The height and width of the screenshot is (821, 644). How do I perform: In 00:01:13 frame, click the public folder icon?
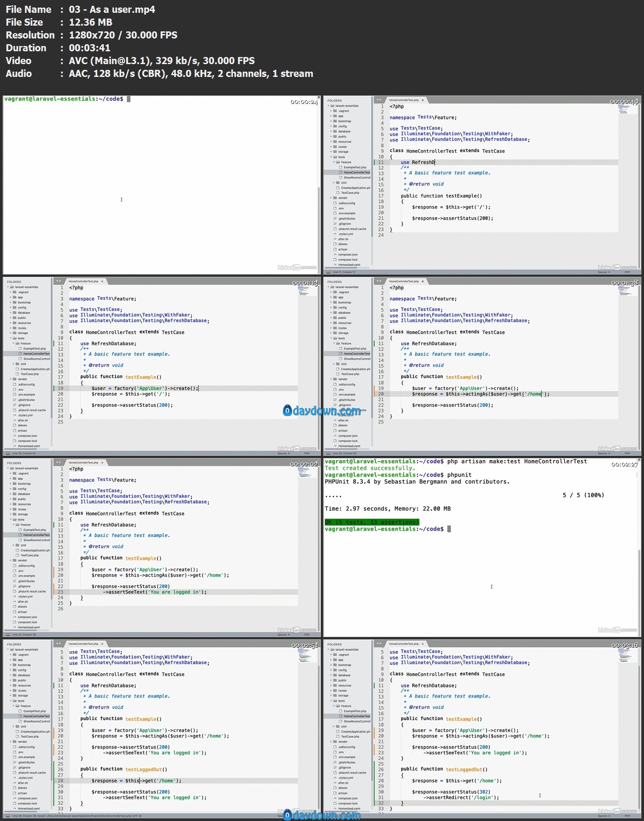point(15,318)
